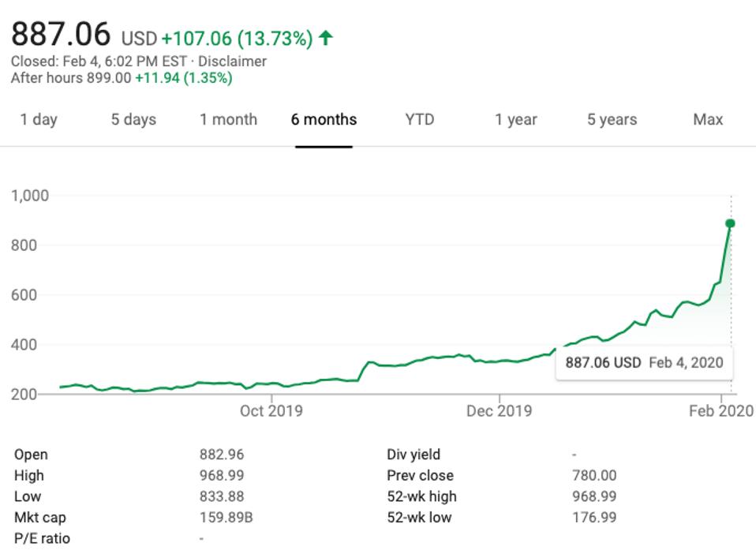The width and height of the screenshot is (756, 550).
Task: Switch to the 5 days tab
Action: (x=133, y=120)
